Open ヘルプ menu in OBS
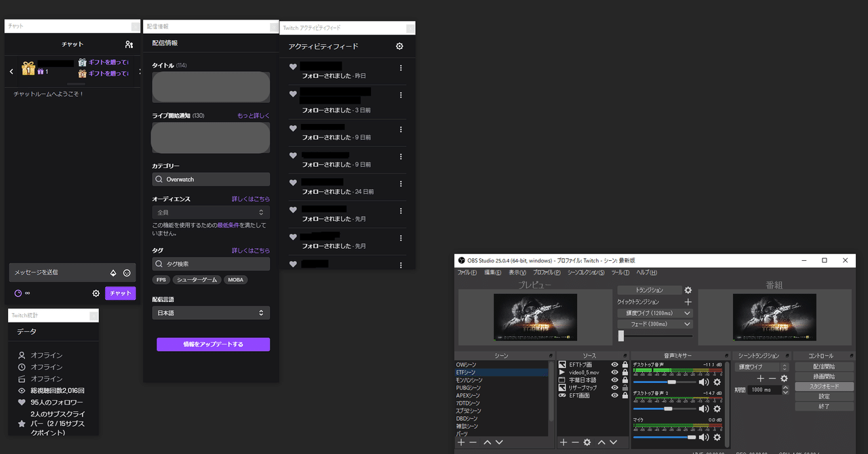The image size is (868, 454). coord(647,272)
